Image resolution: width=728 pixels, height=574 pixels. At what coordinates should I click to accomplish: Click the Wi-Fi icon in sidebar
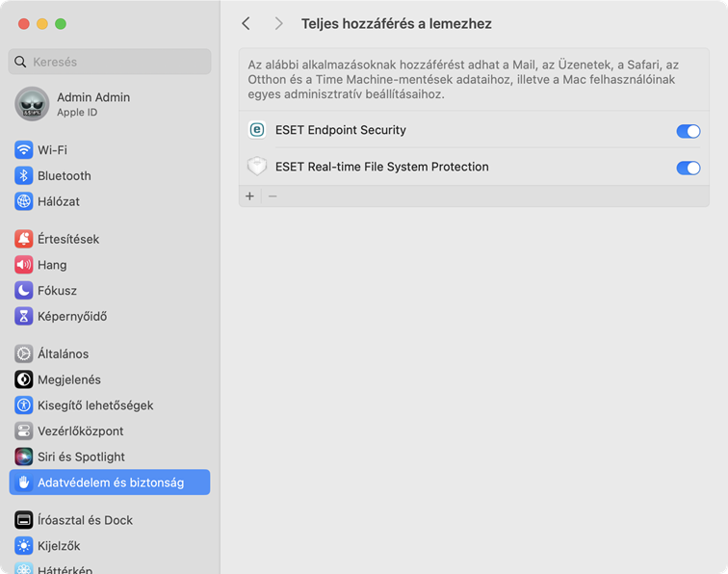24,150
